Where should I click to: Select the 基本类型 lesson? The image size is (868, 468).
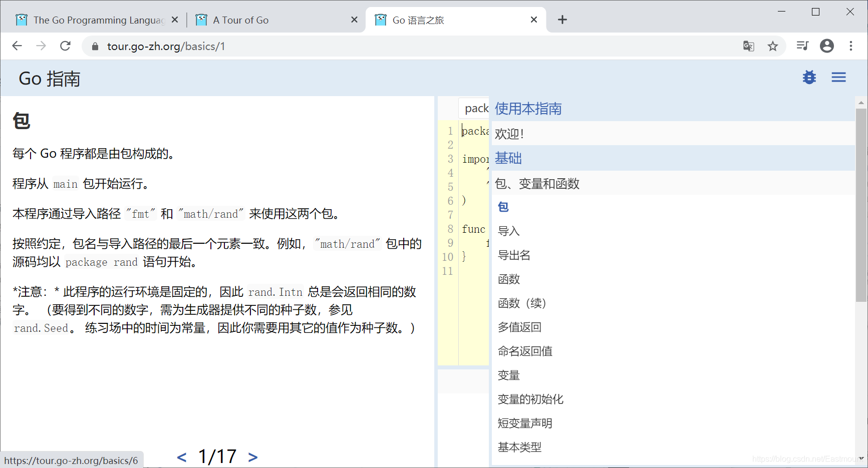click(519, 447)
